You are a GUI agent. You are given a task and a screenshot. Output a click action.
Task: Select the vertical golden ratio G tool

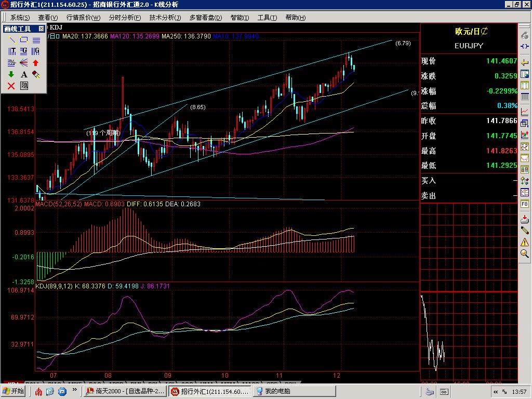(36, 51)
